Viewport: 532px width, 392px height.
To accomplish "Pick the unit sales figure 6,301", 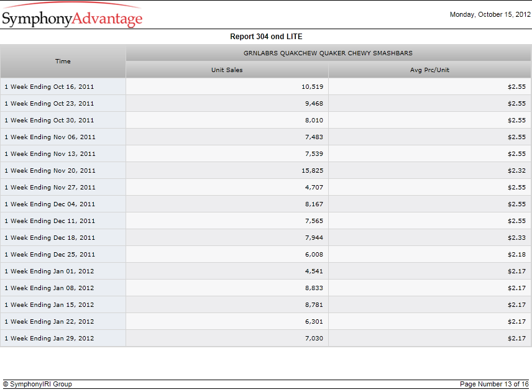I will pos(314,322).
